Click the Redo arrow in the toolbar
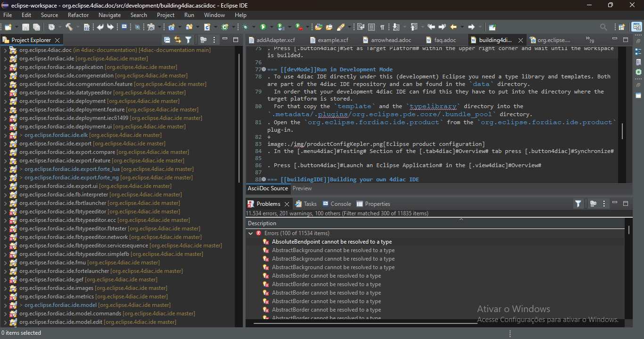Image resolution: width=644 pixels, height=339 pixels. tap(111, 27)
